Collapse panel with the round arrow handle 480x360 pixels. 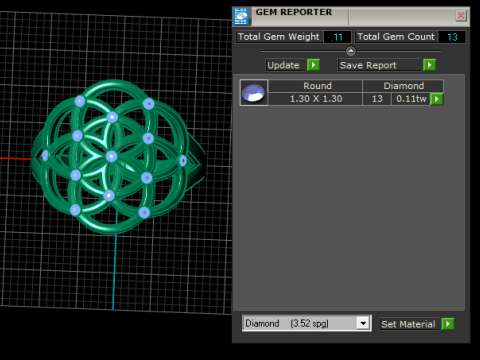point(351,51)
